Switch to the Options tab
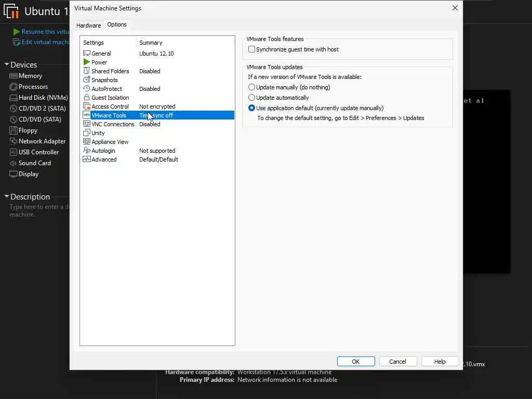 click(x=117, y=24)
